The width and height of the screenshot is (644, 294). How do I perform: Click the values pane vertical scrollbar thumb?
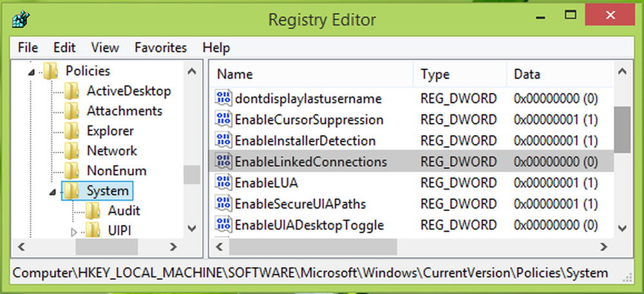(621, 129)
